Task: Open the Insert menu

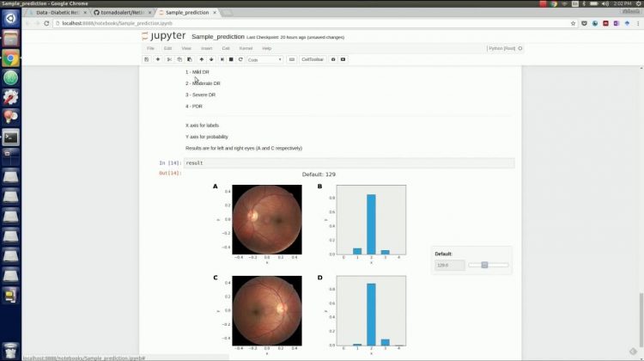Action: pyautogui.click(x=207, y=48)
